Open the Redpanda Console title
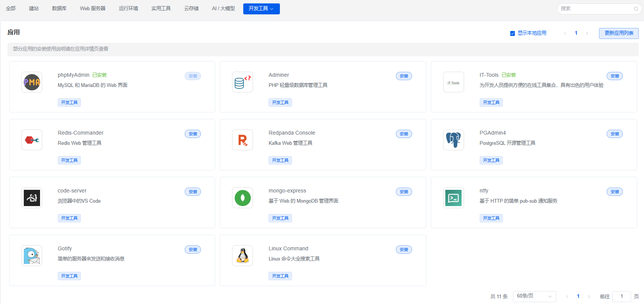Viewport: 644px width, 304px height. click(x=292, y=133)
